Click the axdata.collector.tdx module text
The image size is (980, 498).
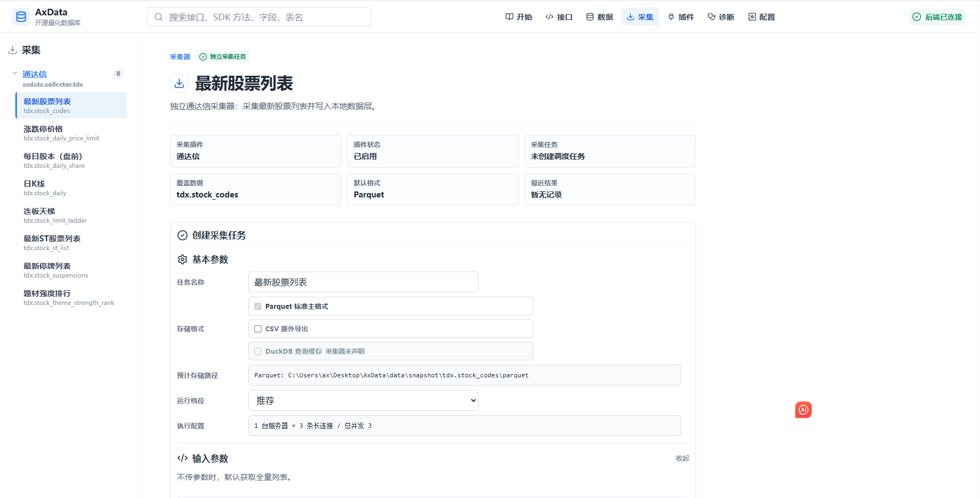[x=53, y=84]
